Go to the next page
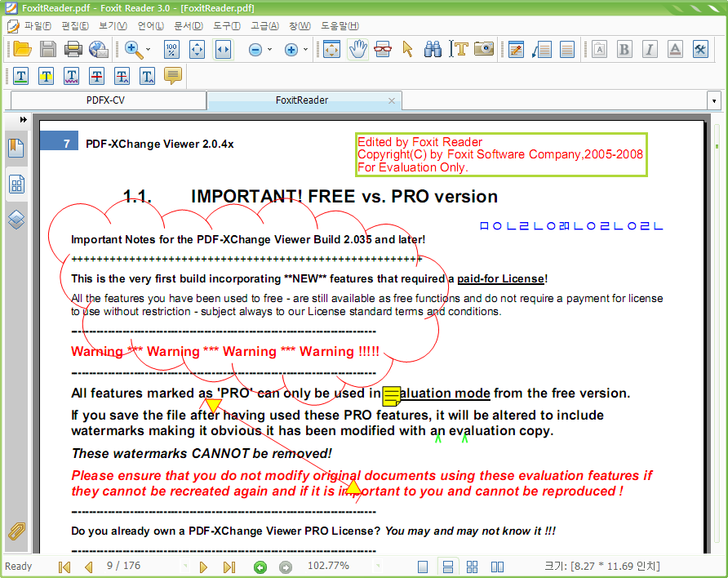The height and width of the screenshot is (578, 728). coord(203,567)
